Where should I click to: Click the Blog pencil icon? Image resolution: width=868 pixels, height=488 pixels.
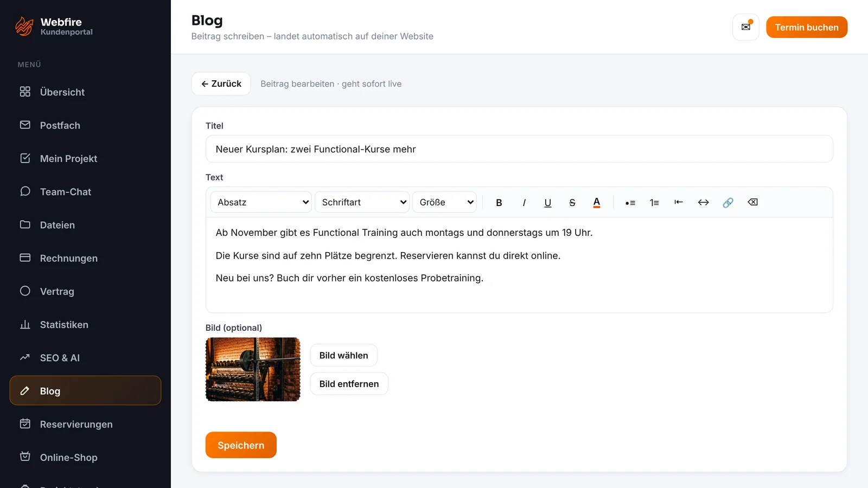click(25, 391)
